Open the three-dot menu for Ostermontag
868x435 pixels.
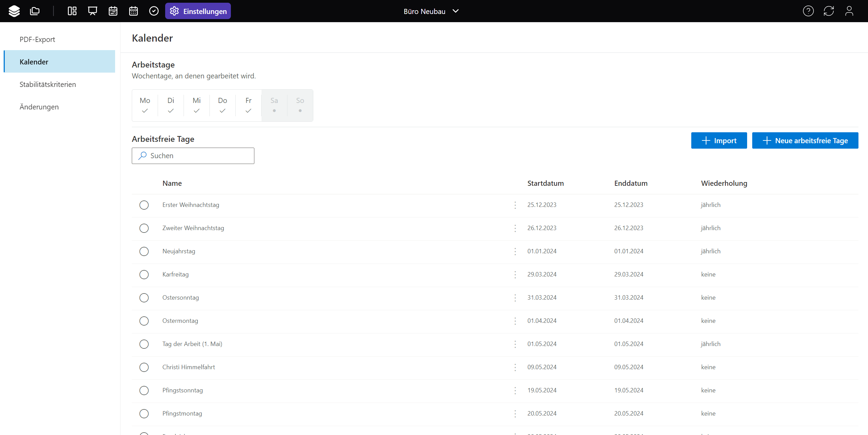(515, 321)
